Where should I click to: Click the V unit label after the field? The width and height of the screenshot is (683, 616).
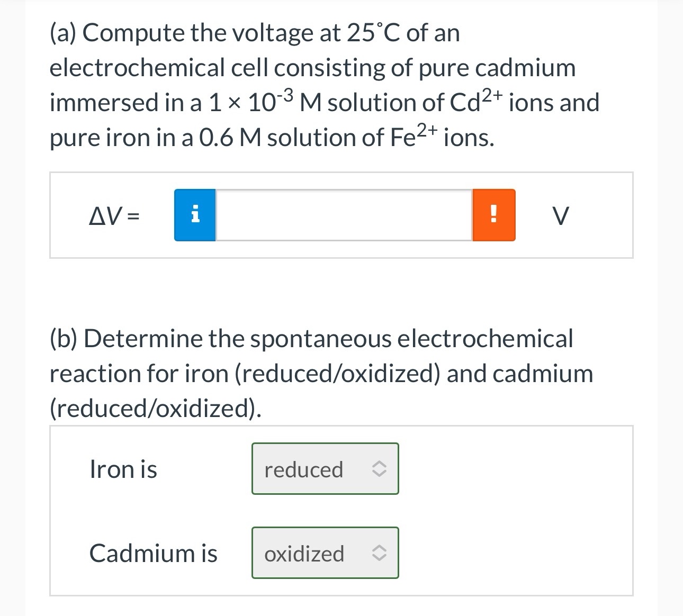561,215
